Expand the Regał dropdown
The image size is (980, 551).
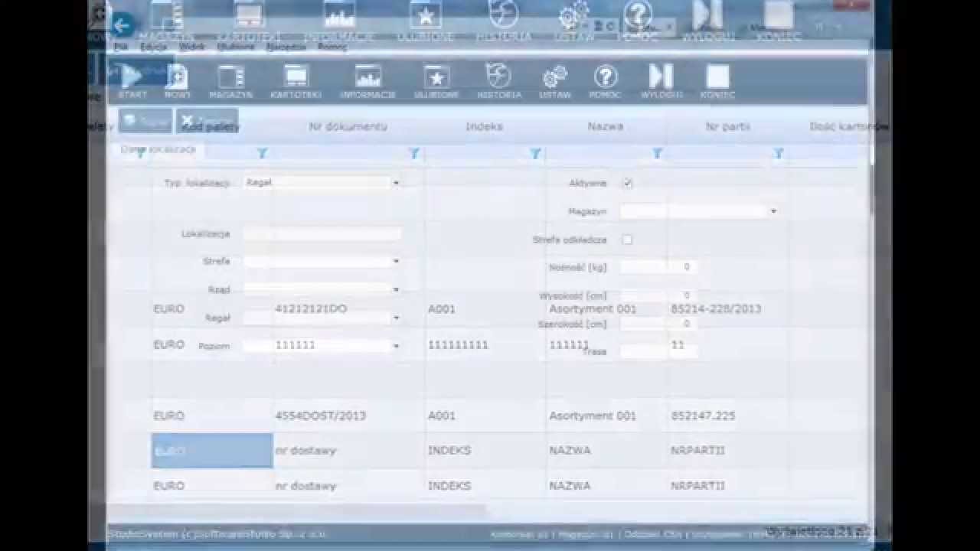pyautogui.click(x=396, y=318)
